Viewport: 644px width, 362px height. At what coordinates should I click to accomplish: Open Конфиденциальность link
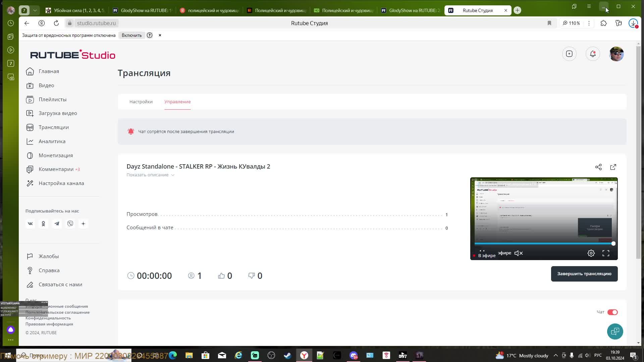click(x=48, y=318)
